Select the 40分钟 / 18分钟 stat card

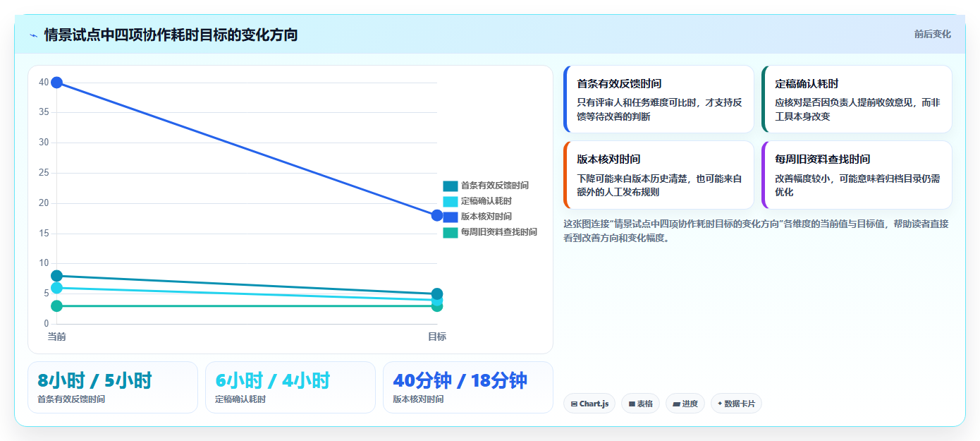tap(468, 387)
